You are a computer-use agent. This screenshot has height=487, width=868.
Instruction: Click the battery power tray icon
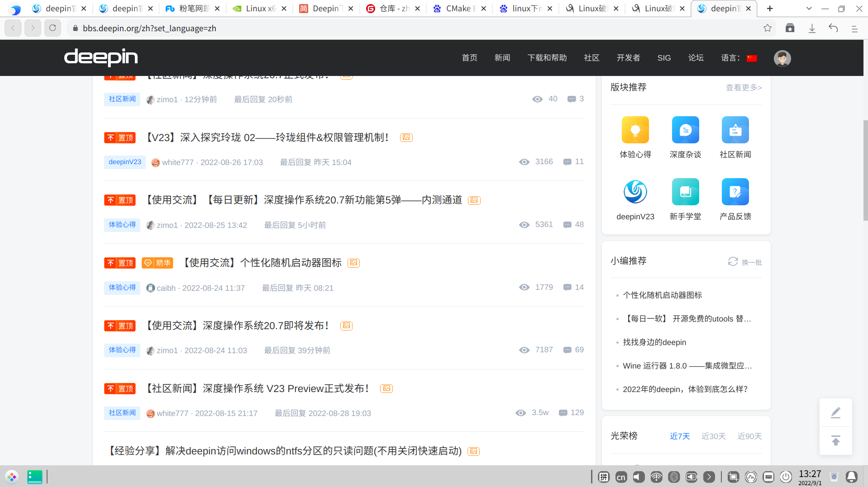[691, 477]
